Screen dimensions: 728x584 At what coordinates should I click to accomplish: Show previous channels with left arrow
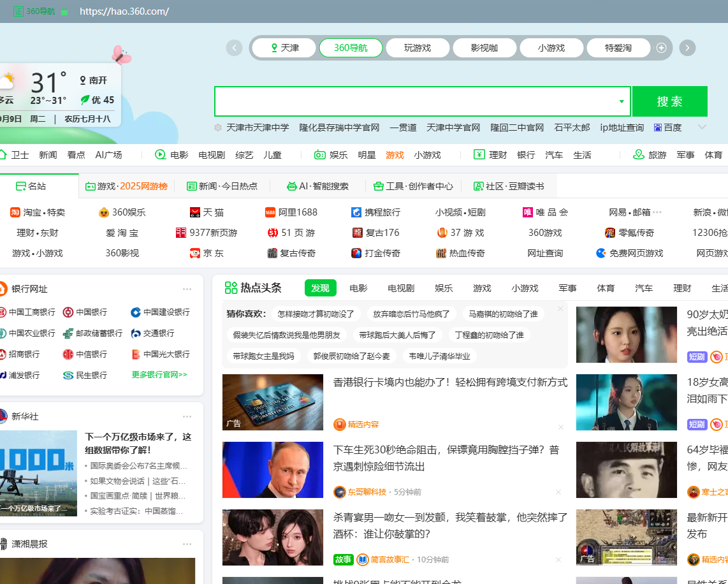tap(234, 48)
